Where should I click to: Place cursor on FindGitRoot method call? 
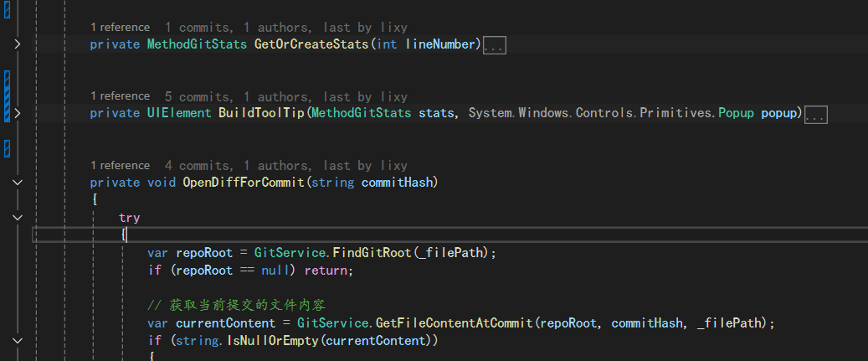tap(372, 252)
